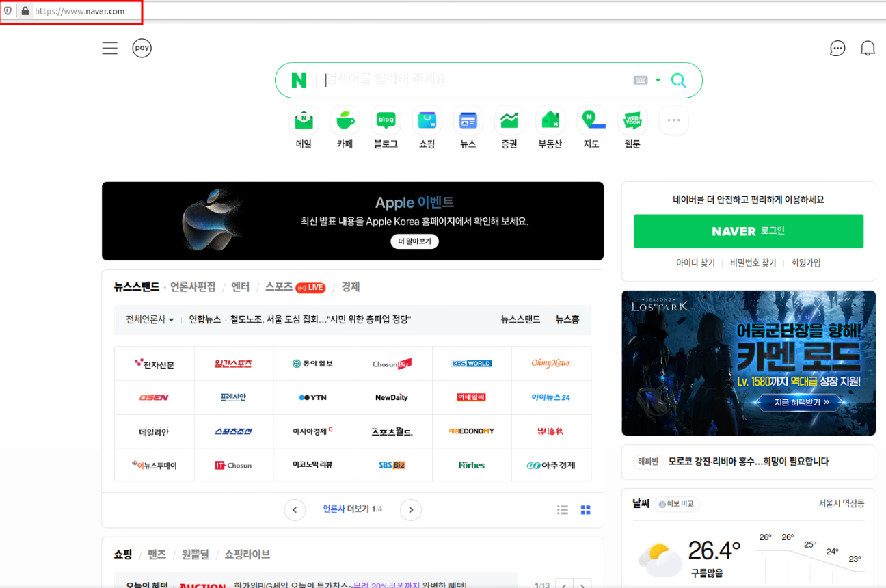Image resolution: width=886 pixels, height=588 pixels.
Task: Click the browser address bar URL
Action: [x=80, y=11]
